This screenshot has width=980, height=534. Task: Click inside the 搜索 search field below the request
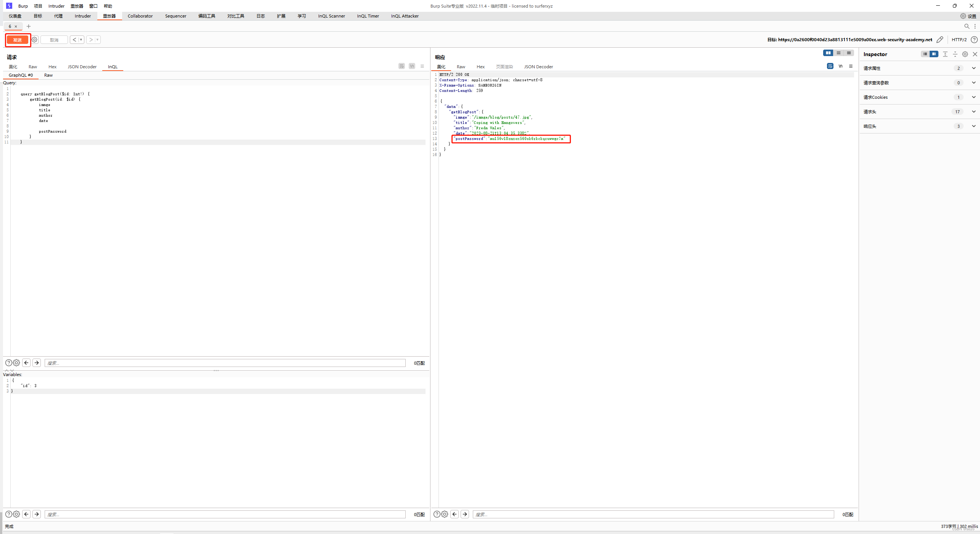coord(225,363)
